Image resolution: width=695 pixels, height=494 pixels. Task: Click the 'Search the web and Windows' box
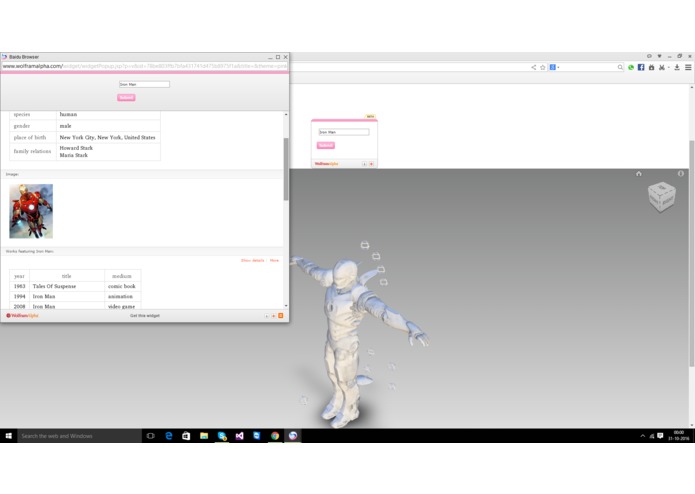coord(79,436)
